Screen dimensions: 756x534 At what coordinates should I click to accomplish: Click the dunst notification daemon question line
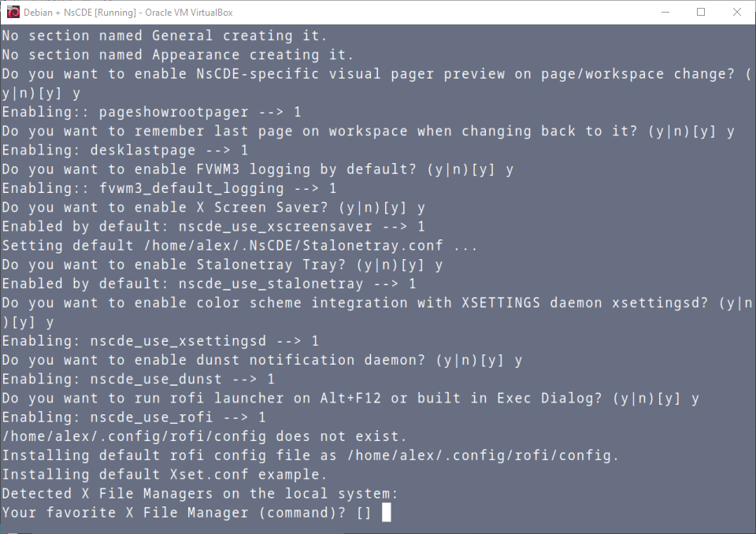(x=261, y=360)
